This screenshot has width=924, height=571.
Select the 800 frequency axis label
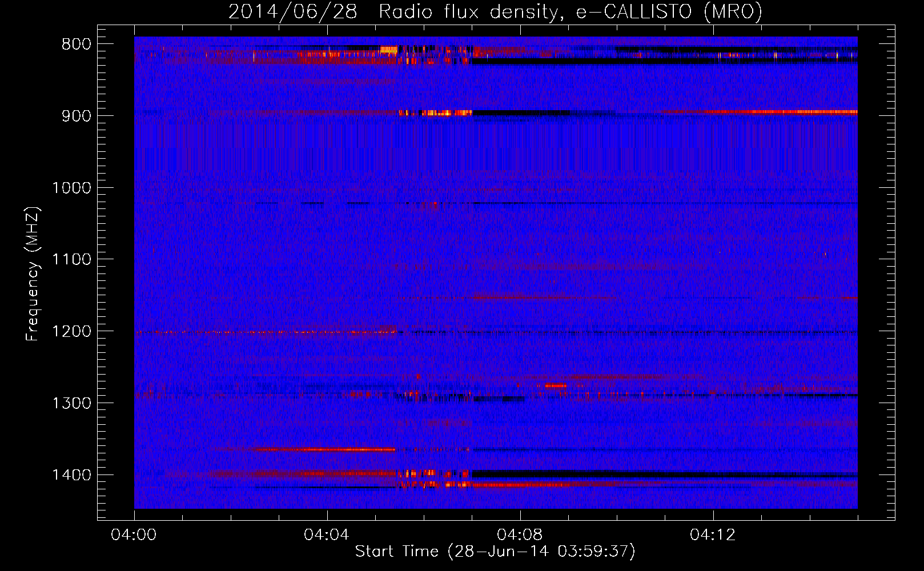(76, 45)
